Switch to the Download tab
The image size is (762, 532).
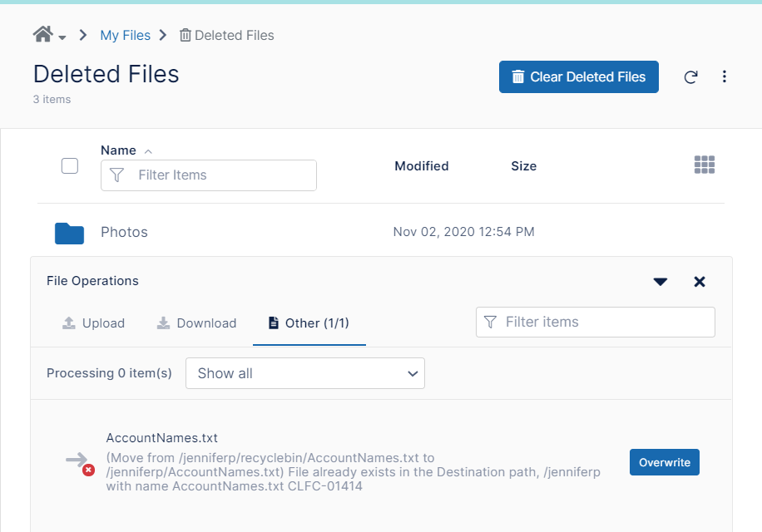197,323
